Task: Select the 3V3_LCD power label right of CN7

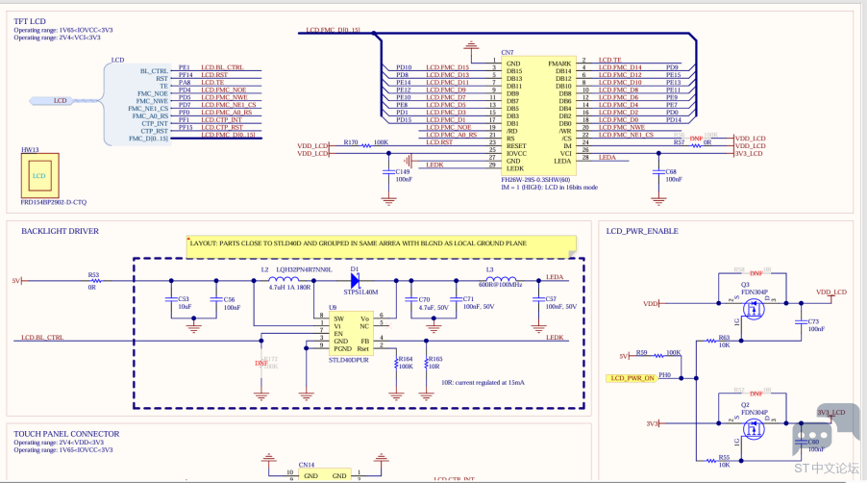Action: pyautogui.click(x=749, y=153)
